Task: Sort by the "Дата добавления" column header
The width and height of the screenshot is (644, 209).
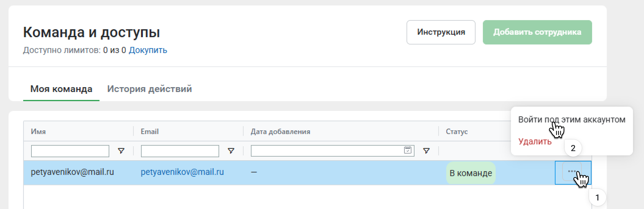Action: pyautogui.click(x=280, y=132)
